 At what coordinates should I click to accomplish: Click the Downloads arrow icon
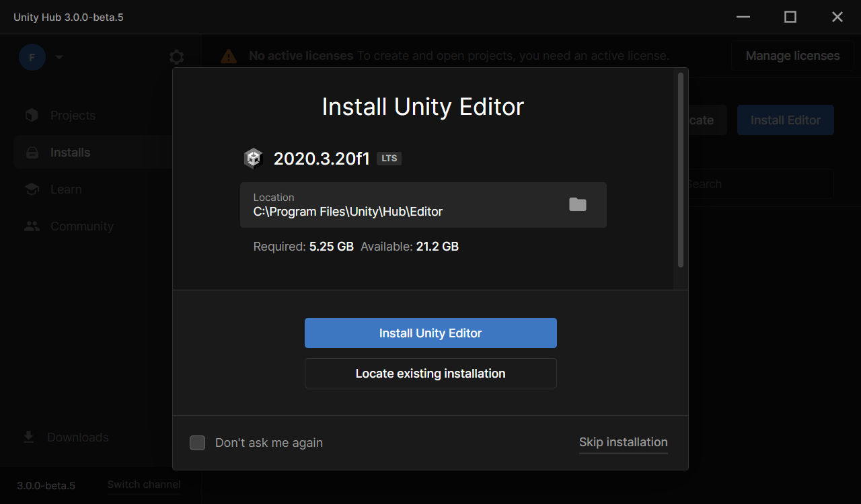coord(29,437)
